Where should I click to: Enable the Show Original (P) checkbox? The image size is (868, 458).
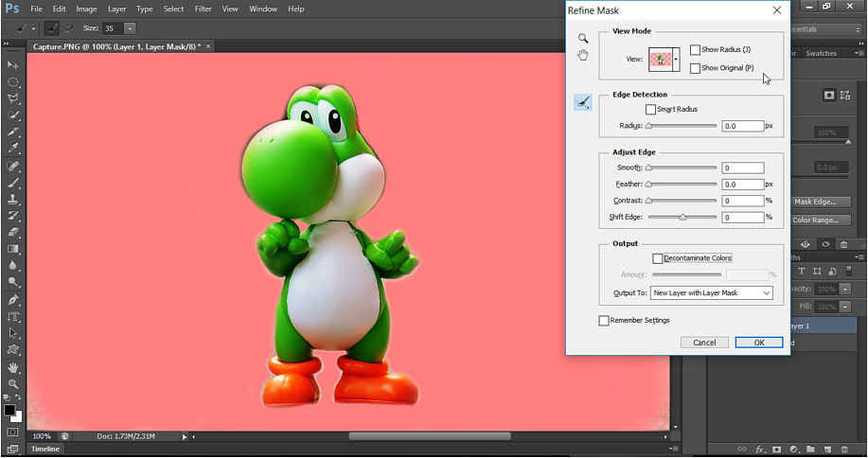coord(695,68)
